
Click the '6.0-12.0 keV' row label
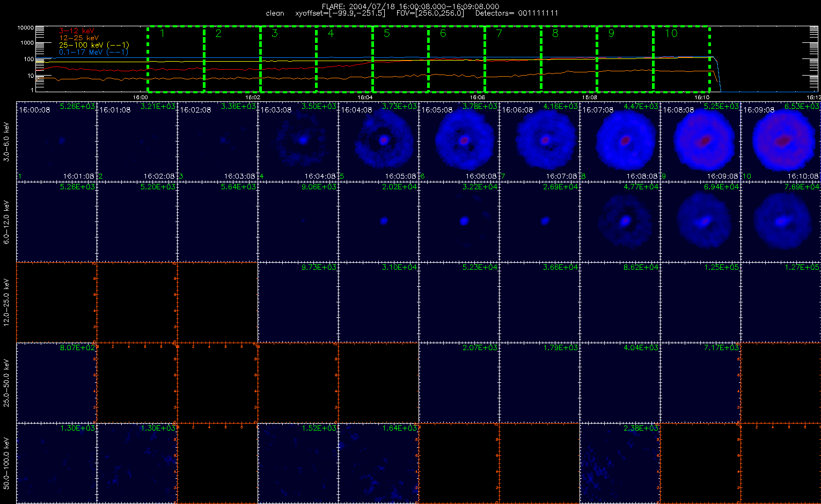tap(6, 221)
